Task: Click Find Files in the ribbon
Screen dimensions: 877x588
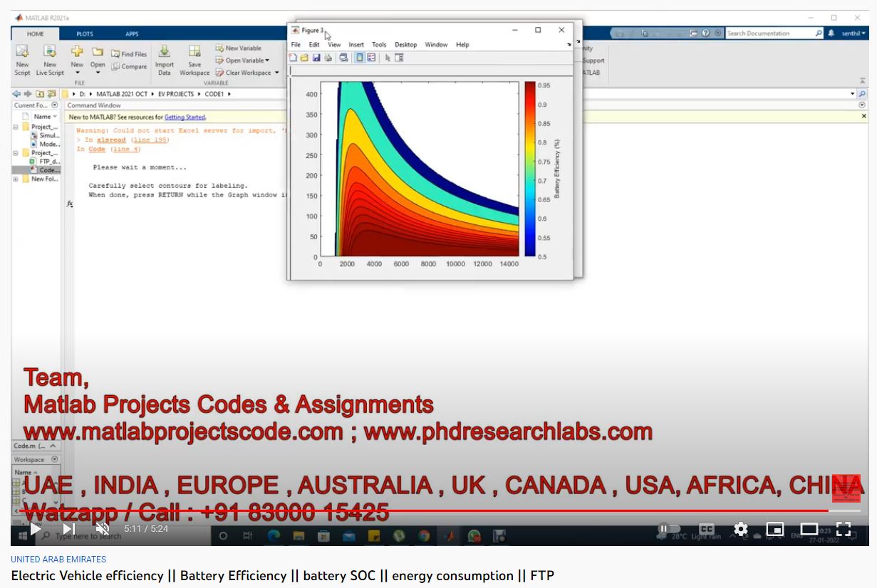Action: tap(129, 54)
